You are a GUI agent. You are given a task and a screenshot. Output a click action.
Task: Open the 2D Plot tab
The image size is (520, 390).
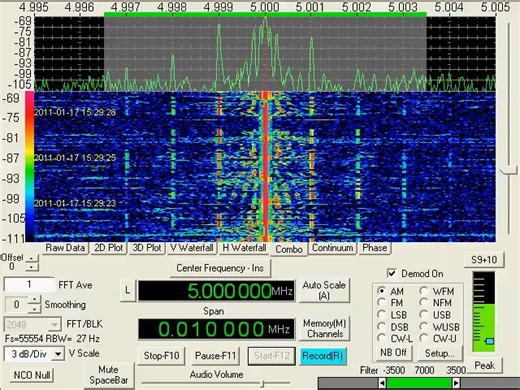point(109,248)
